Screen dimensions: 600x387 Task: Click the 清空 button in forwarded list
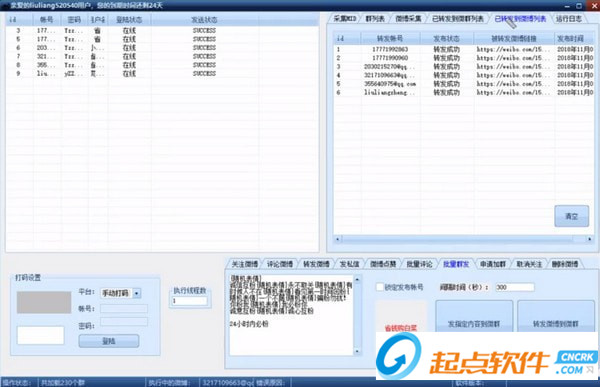tap(571, 216)
